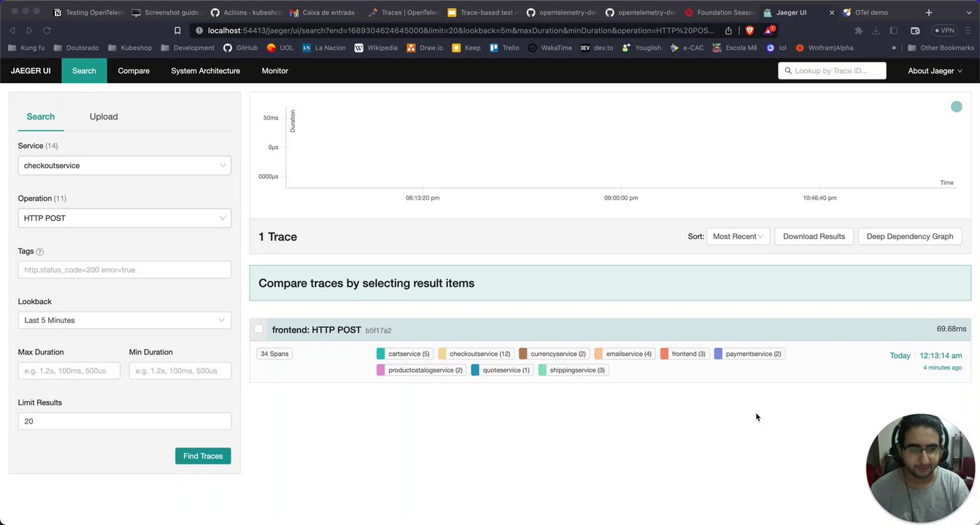Open the Operation dropdown showing HTTP POST
This screenshot has height=525, width=980.
(x=125, y=218)
